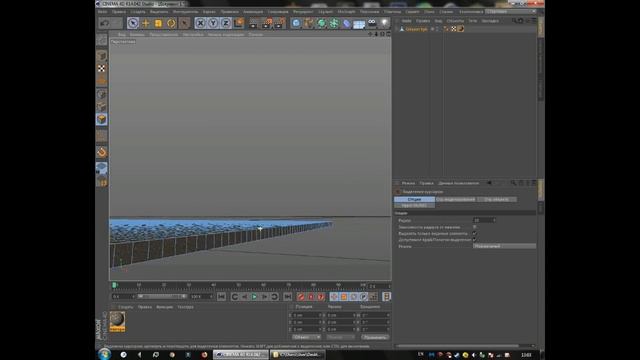
Task: Switch to the highlighted Options tab in attributes
Action: point(414,199)
